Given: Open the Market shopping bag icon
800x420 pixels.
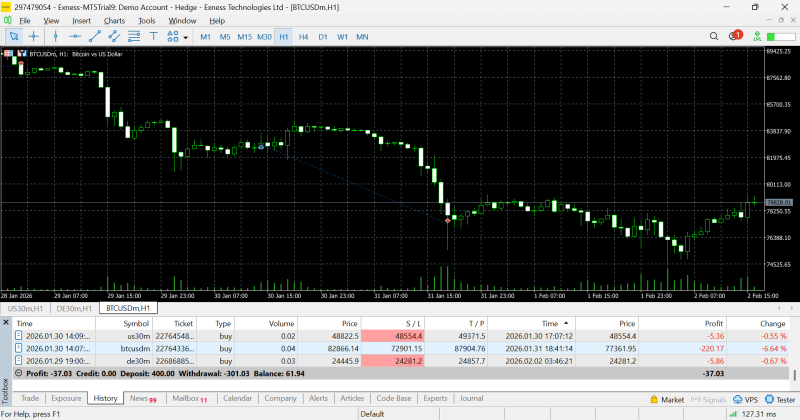Looking at the screenshot, I should coord(654,400).
